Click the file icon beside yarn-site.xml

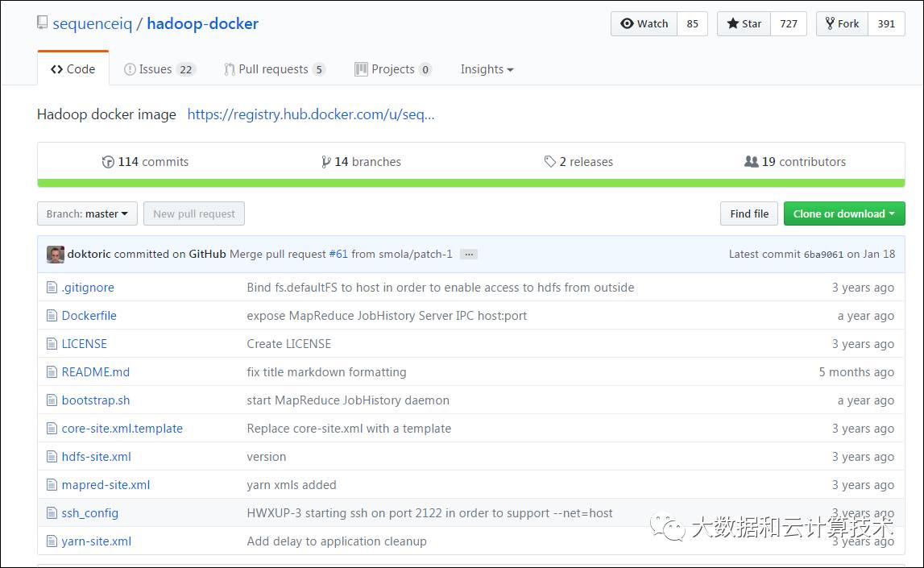52,541
